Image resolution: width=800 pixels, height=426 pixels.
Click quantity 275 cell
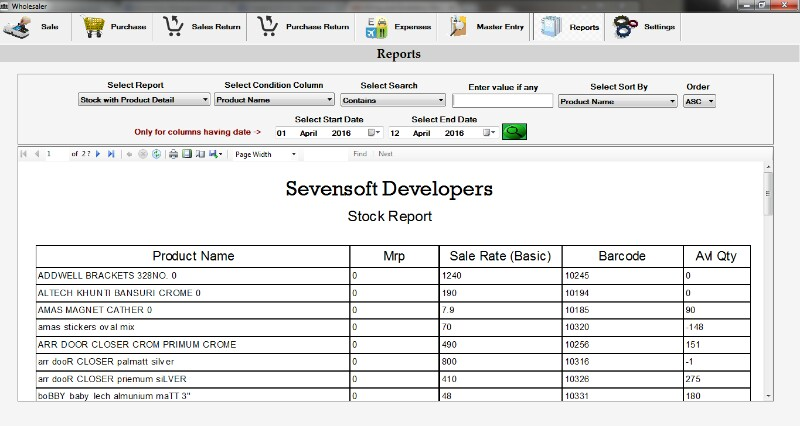717,379
